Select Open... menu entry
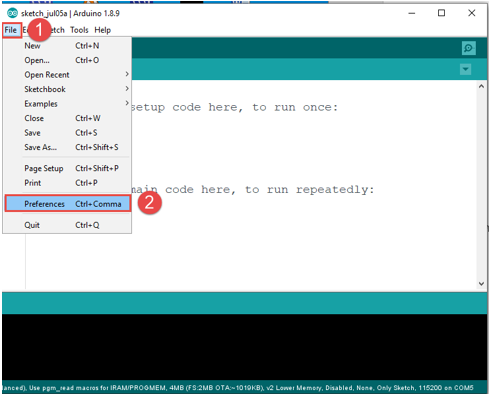The height and width of the screenshot is (395, 490). tap(67, 60)
